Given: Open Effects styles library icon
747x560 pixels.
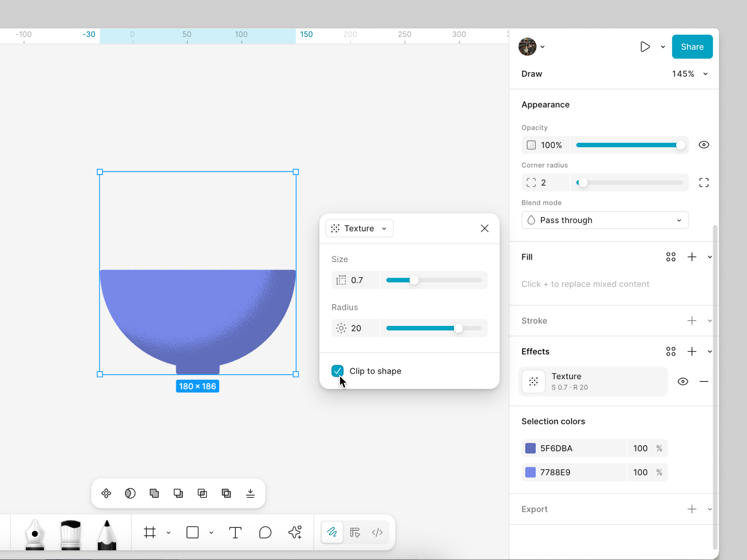Looking at the screenshot, I should coord(671,352).
